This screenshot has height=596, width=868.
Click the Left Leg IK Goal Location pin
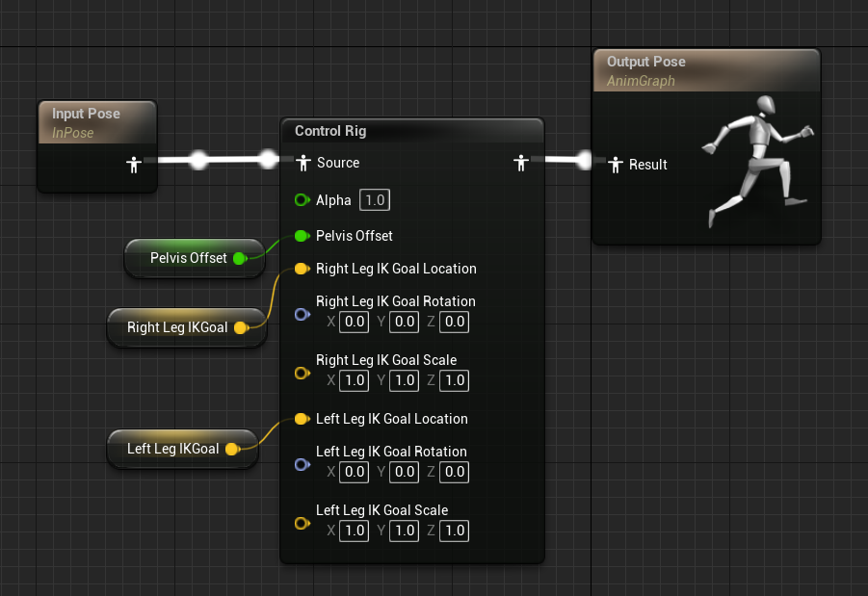302,419
